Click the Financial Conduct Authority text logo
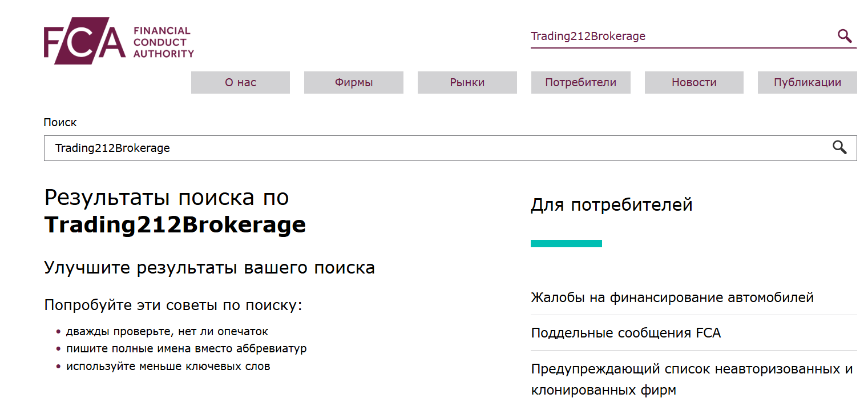The height and width of the screenshot is (402, 868). click(x=163, y=42)
